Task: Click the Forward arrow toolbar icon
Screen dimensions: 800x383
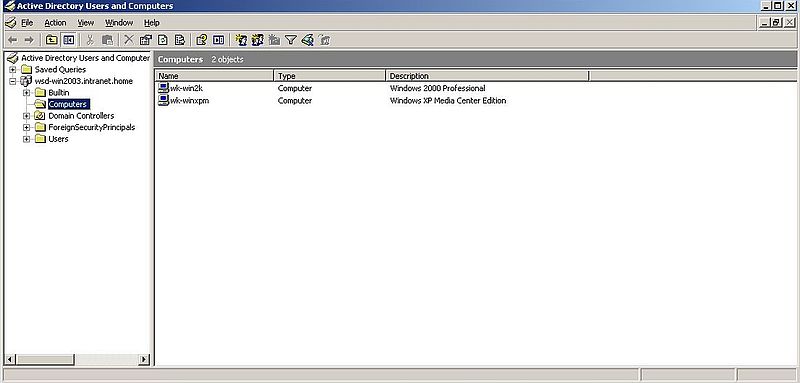Action: tap(29, 40)
